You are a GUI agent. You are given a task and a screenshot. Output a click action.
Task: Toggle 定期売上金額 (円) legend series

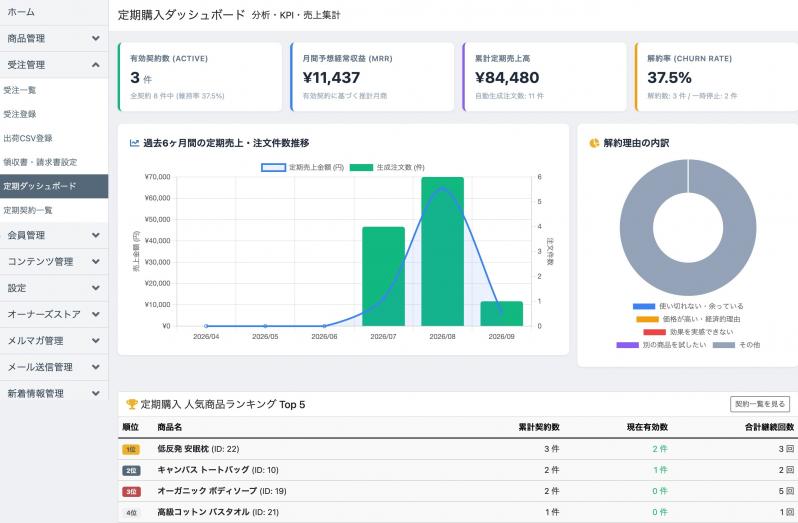[302, 167]
